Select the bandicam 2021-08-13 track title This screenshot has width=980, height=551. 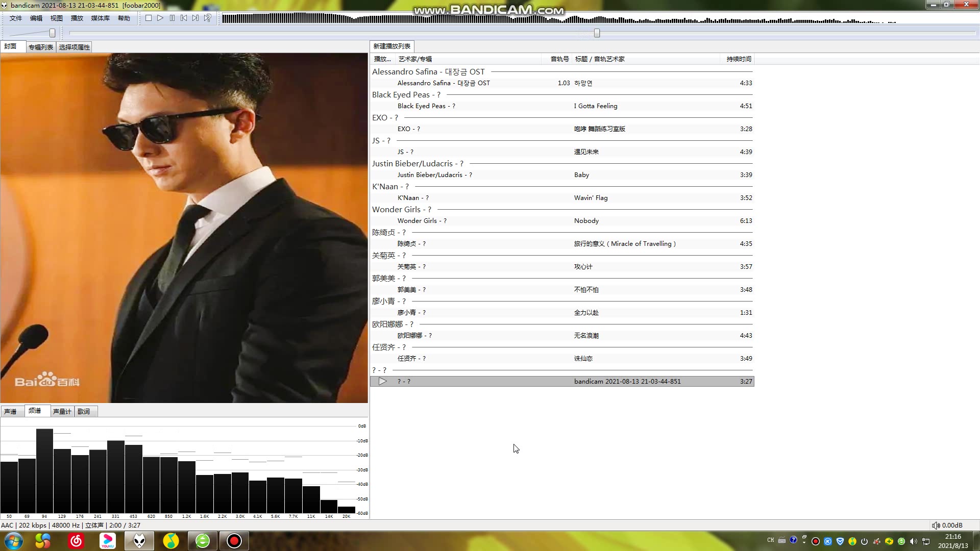pos(627,382)
